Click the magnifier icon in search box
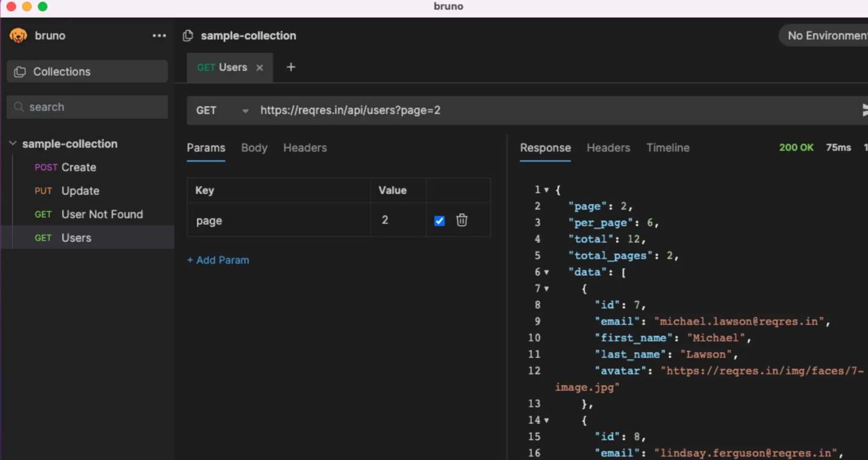Viewport: 868px width, 460px height. pos(19,107)
